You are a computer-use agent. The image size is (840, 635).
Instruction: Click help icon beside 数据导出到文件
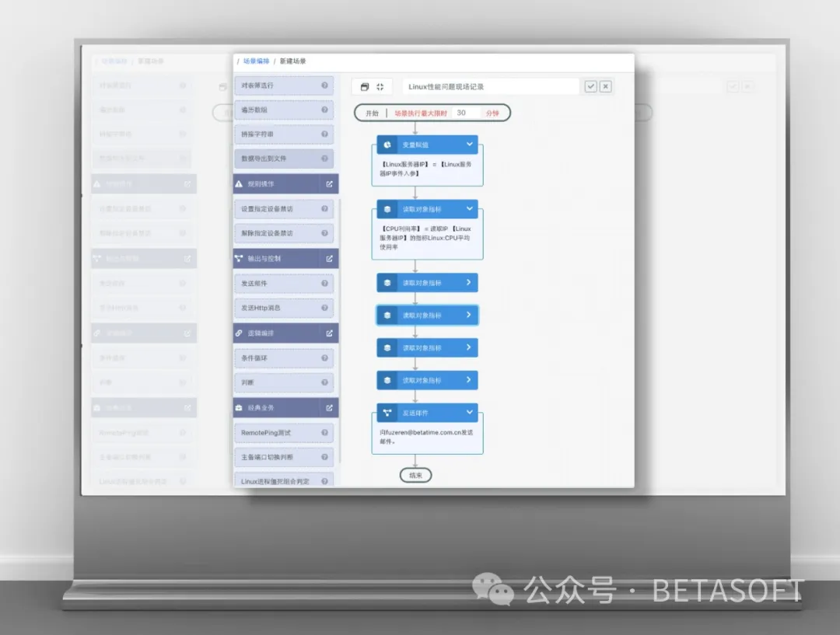point(324,159)
